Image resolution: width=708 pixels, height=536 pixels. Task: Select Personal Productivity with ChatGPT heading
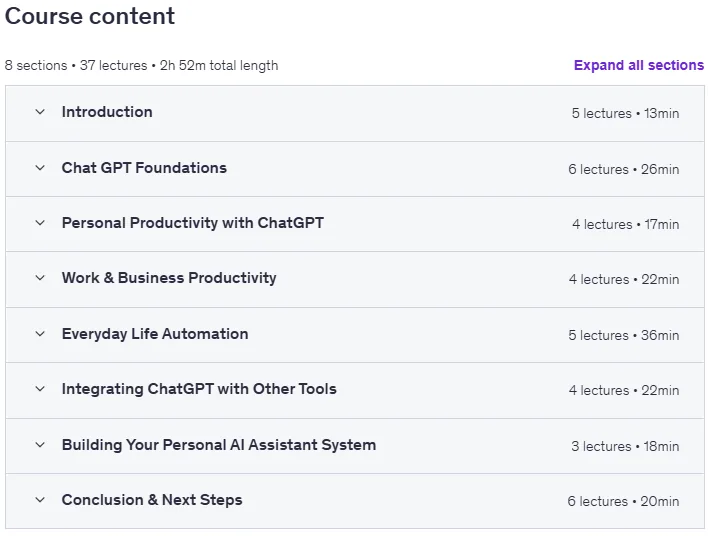(193, 223)
